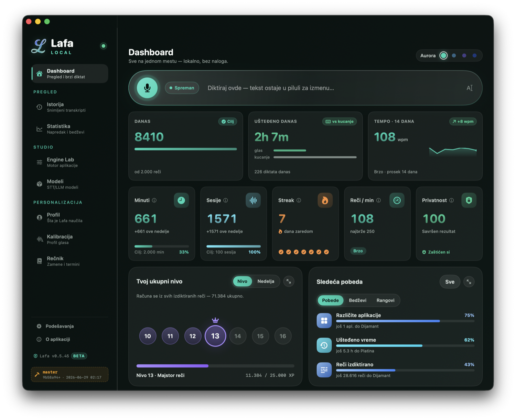
Task: Click info icon next to Minuti
Action: [x=154, y=200]
